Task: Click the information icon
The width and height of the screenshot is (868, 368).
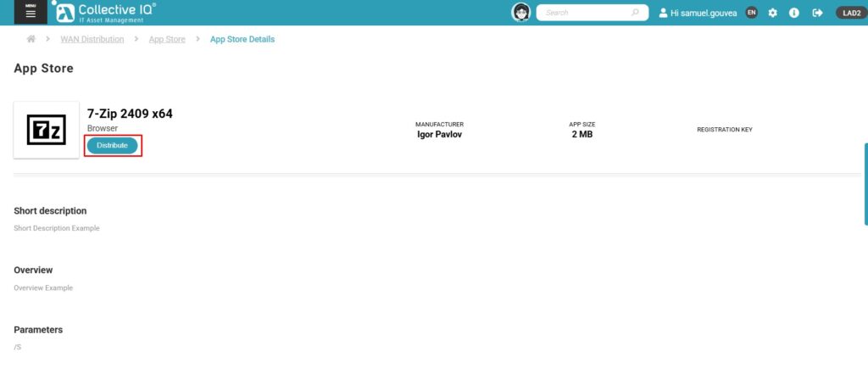Action: coord(793,13)
